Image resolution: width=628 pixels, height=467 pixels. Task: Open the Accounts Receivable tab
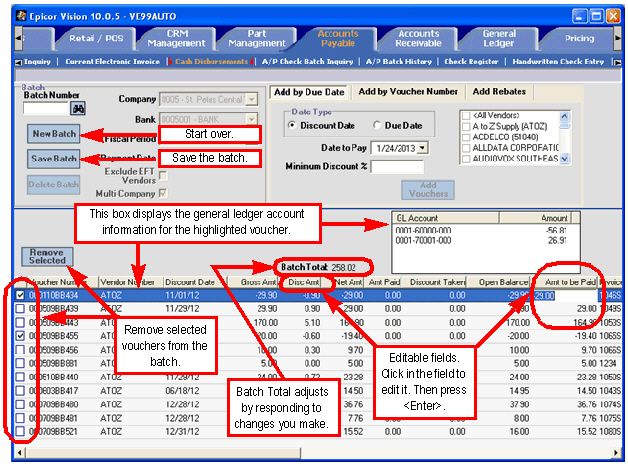click(x=419, y=38)
